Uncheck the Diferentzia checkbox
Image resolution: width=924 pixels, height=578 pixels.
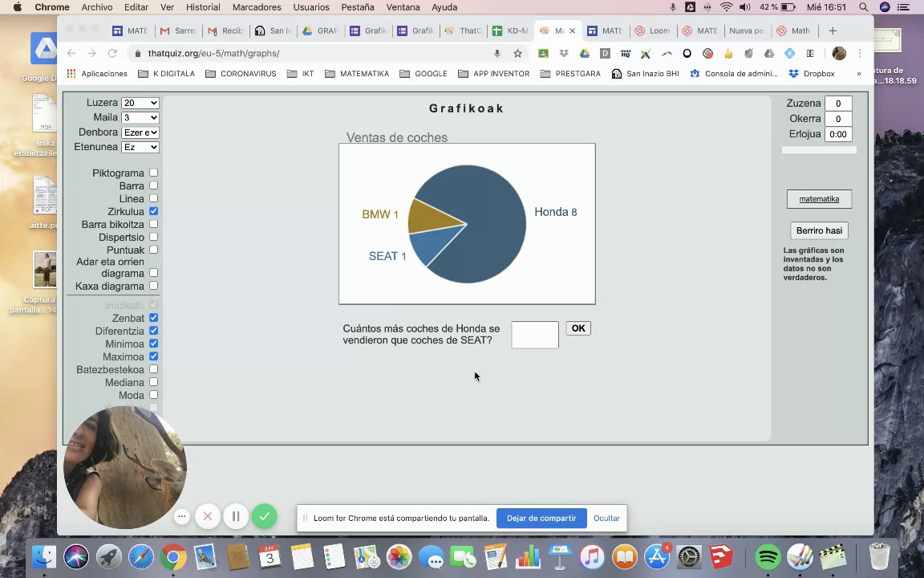tap(154, 331)
